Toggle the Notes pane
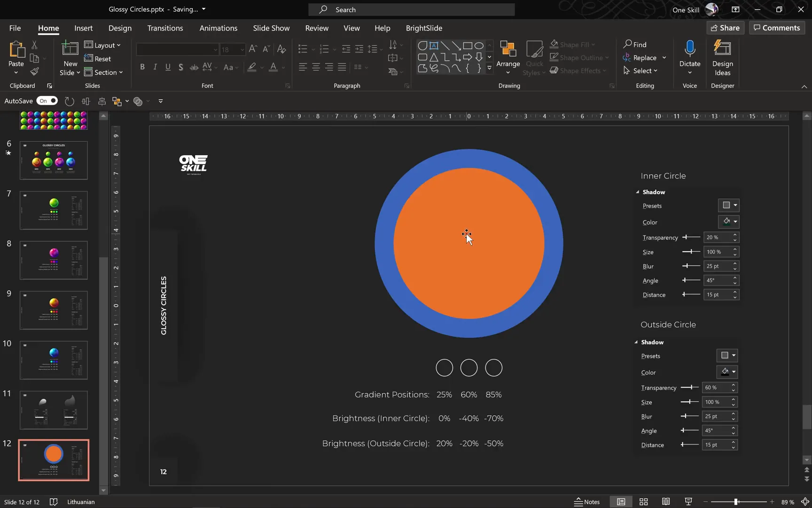Image resolution: width=812 pixels, height=508 pixels. (x=587, y=502)
